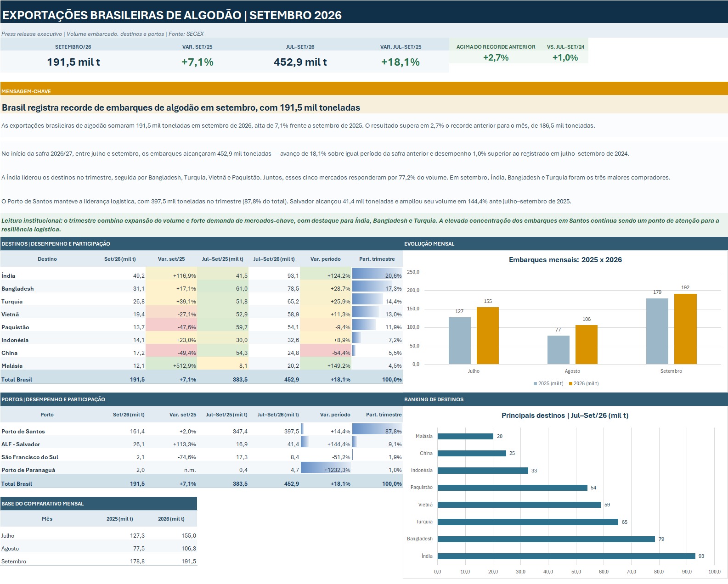This screenshot has height=584, width=728.
Task: Click the "+1,0%" KPI under VS. JUL–SET/24
Action: click(x=565, y=57)
